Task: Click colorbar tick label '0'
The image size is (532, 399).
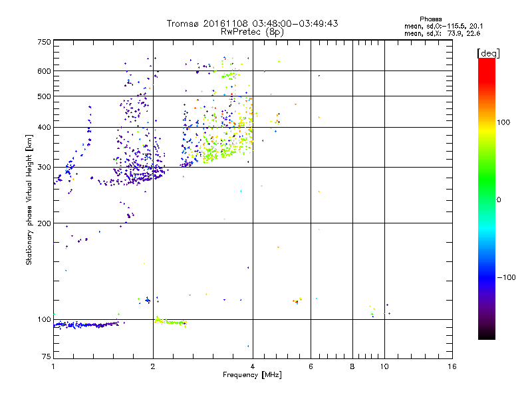Action: pos(499,200)
